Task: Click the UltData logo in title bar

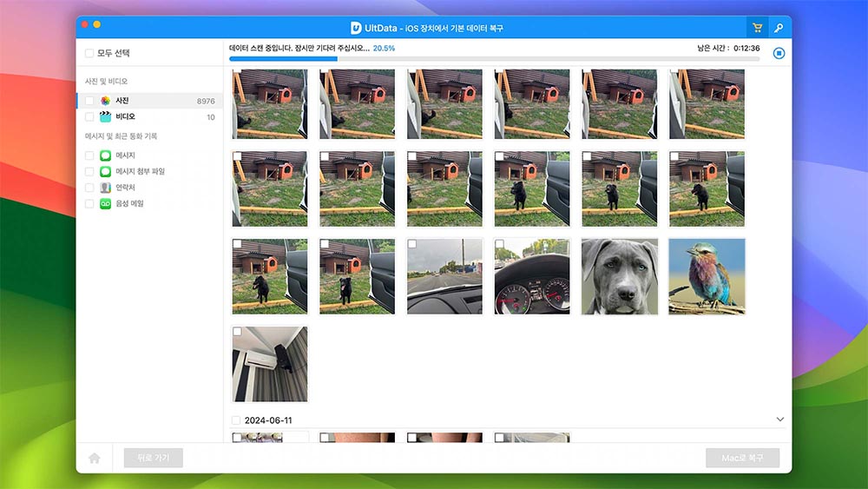Action: point(356,28)
